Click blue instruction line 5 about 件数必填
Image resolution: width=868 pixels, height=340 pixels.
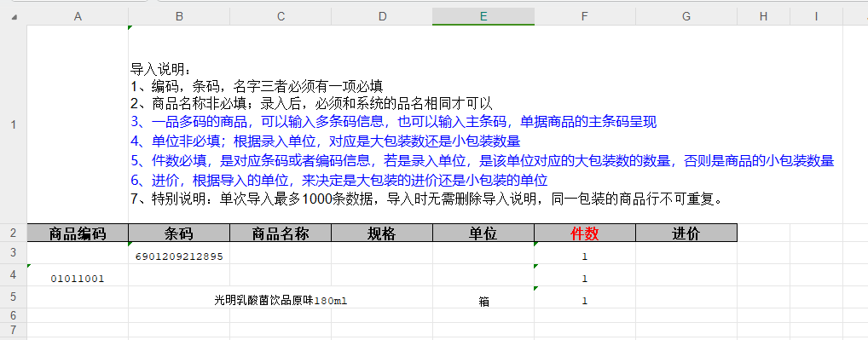pyautogui.click(x=482, y=161)
